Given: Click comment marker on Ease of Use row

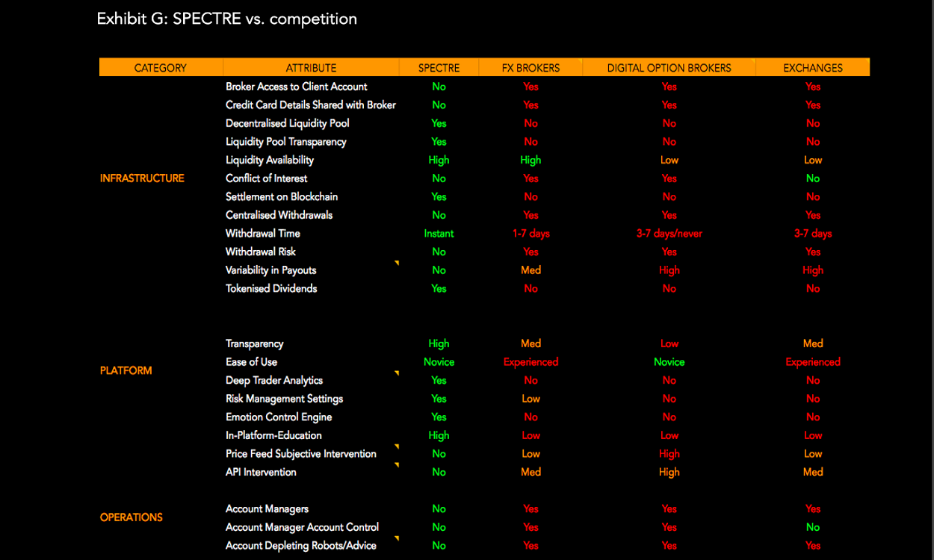Looking at the screenshot, I should [x=397, y=373].
